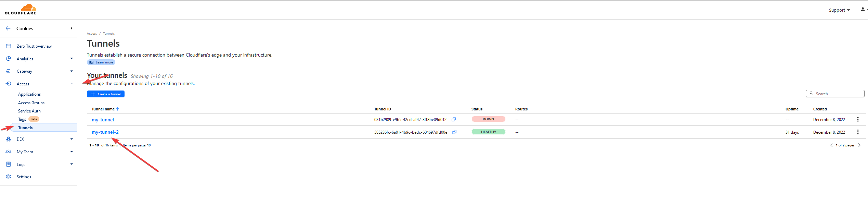Click the DOWN status badge
Image resolution: width=868 pixels, height=216 pixels.
tap(488, 119)
